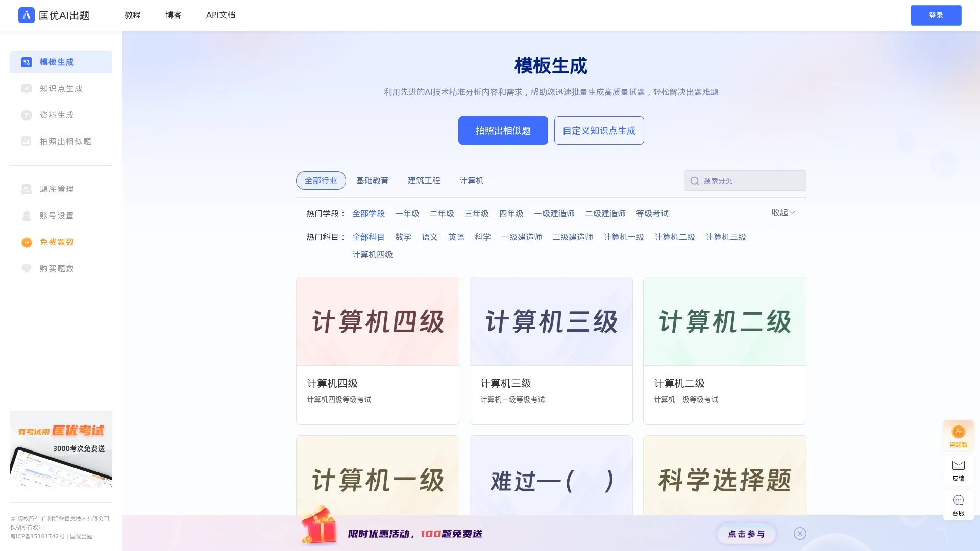
Task: Filter by 三年级 grade
Action: (x=477, y=214)
